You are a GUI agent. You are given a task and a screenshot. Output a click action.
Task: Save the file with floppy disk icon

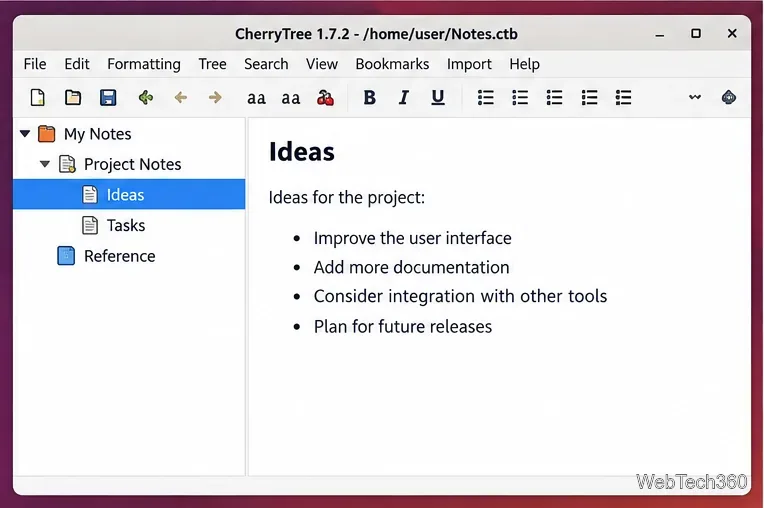pyautogui.click(x=108, y=97)
